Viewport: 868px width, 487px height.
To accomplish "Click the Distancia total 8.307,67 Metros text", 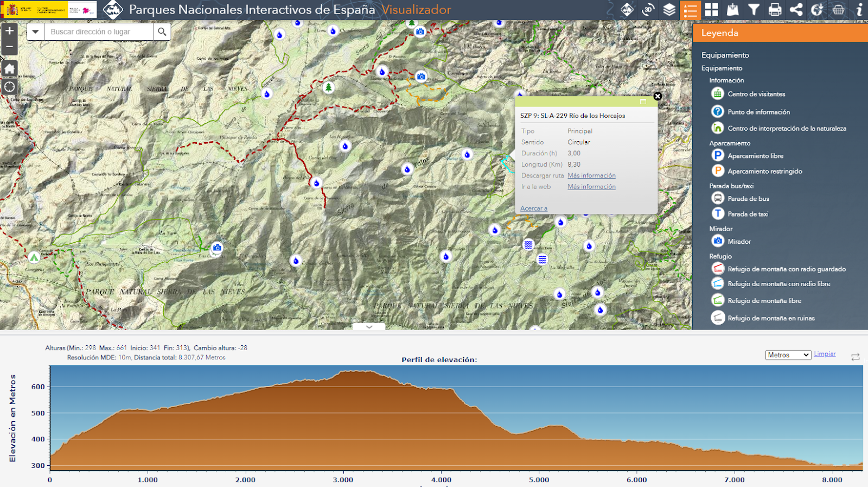I will 180,357.
